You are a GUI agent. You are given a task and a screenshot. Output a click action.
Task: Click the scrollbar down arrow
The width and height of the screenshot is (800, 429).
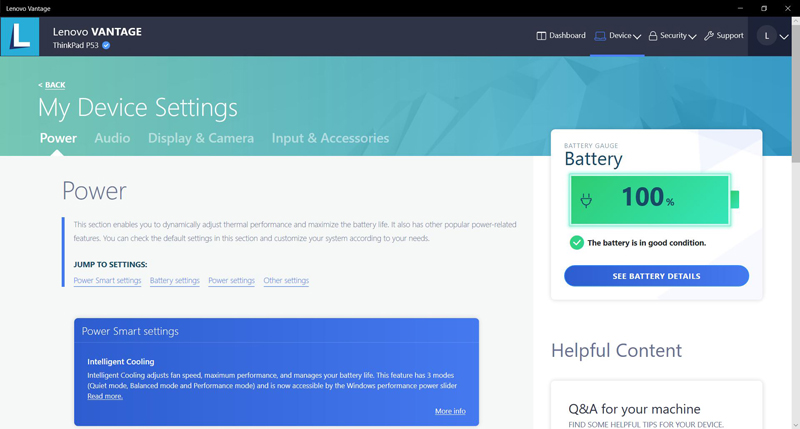(x=795, y=424)
